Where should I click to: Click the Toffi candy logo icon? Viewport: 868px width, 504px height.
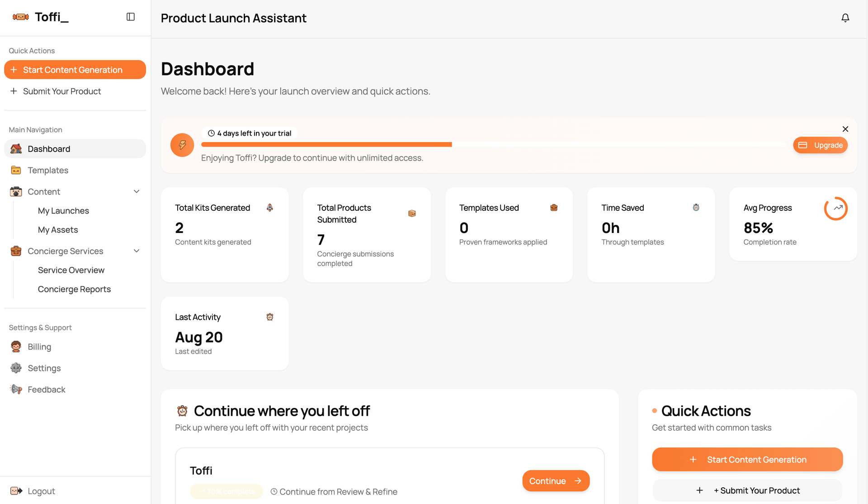point(21,17)
